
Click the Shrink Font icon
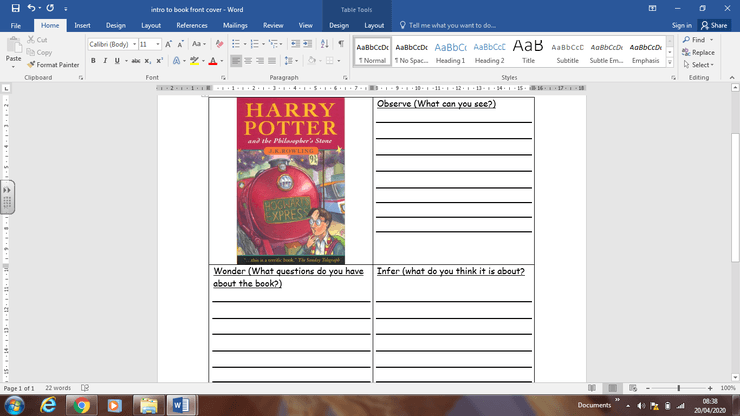(180, 44)
